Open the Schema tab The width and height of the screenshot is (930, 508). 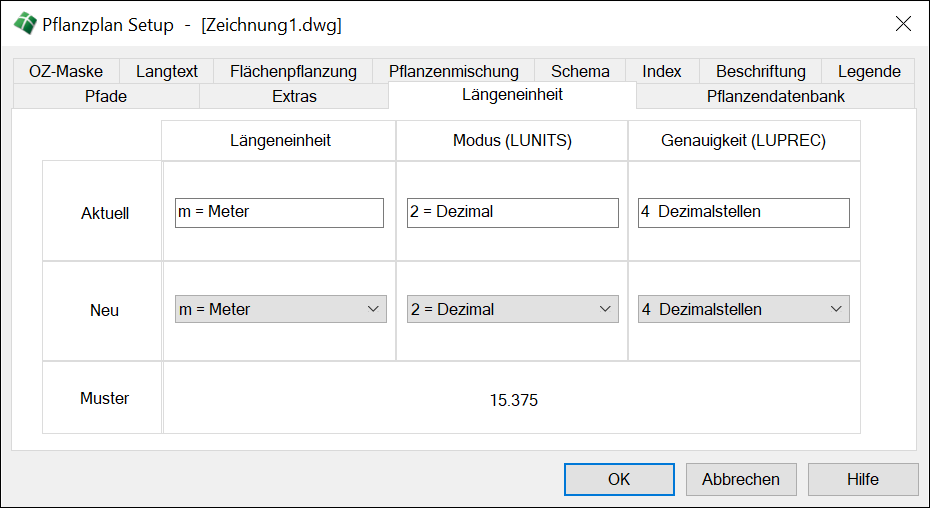pyautogui.click(x=580, y=71)
